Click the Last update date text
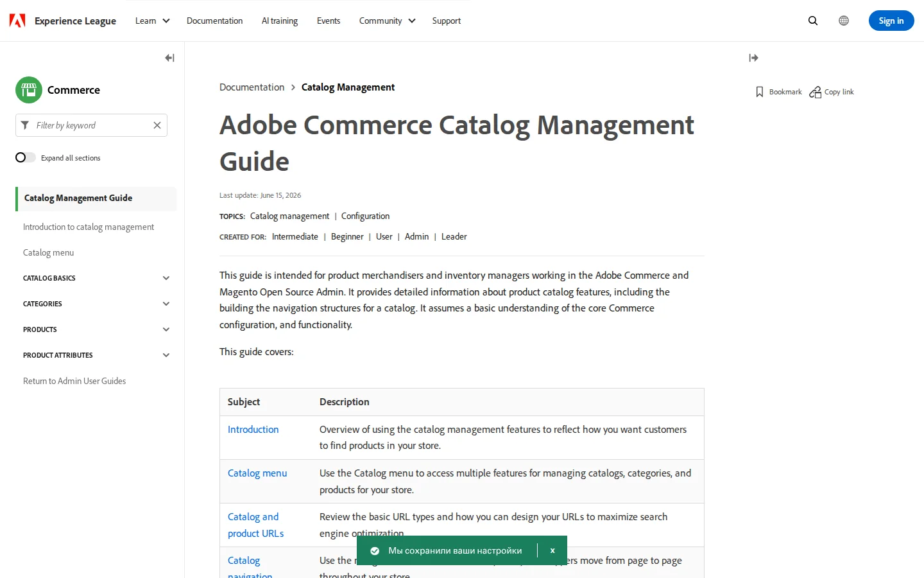The width and height of the screenshot is (924, 578). [260, 195]
